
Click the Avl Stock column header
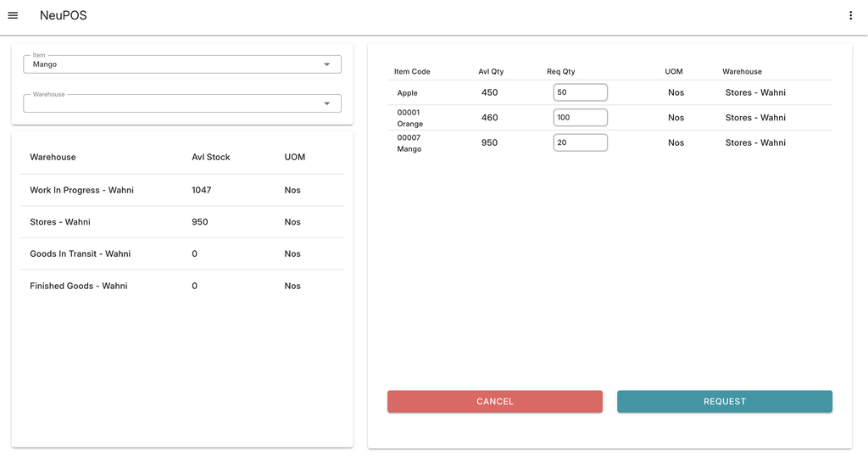coord(210,157)
